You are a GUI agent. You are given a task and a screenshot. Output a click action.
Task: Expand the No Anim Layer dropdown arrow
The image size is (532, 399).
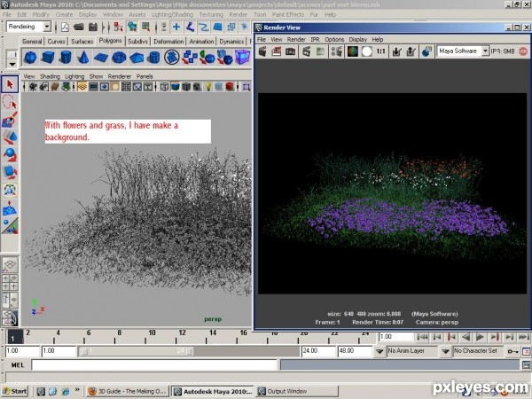point(379,351)
